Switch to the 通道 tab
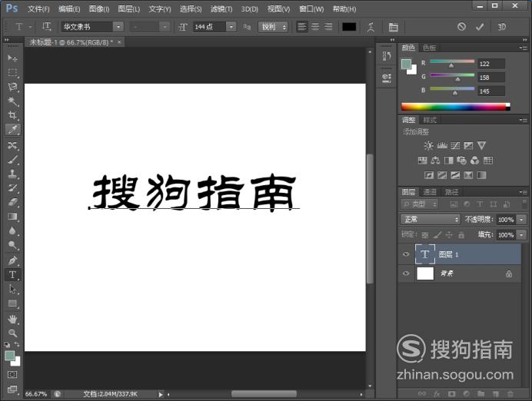 tap(430, 192)
